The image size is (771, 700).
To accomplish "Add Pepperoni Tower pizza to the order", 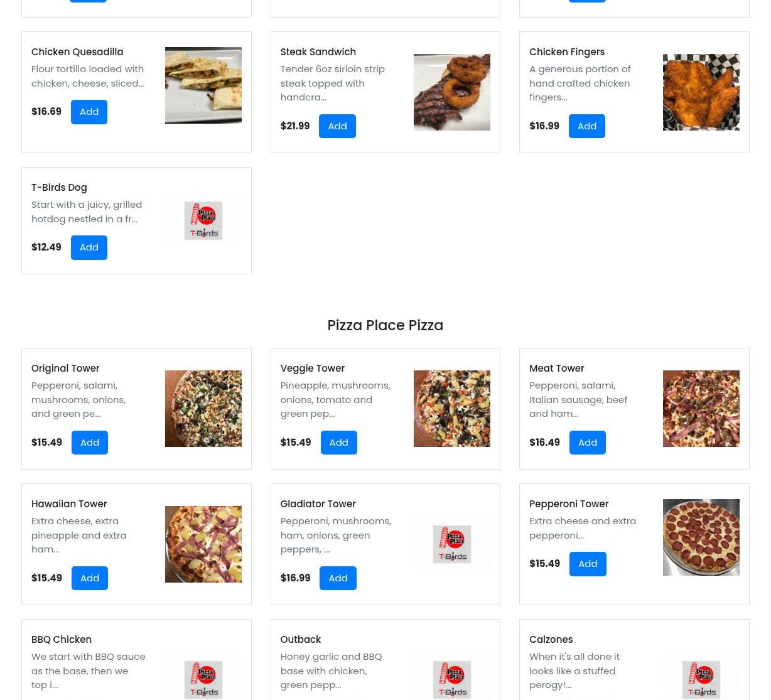I will pyautogui.click(x=588, y=564).
